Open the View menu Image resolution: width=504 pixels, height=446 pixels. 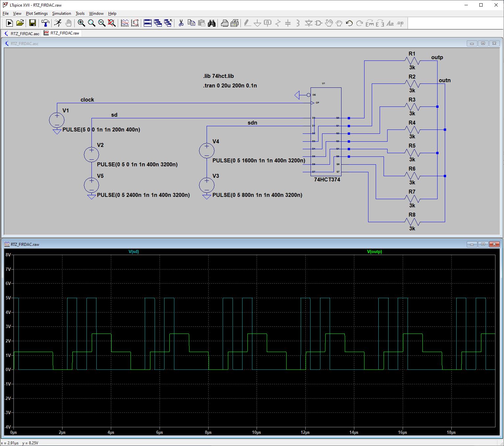(x=17, y=13)
